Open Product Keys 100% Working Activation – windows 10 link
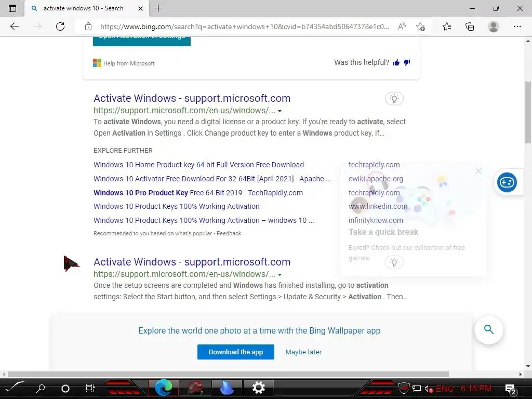This screenshot has height=399, width=532. pos(204,220)
